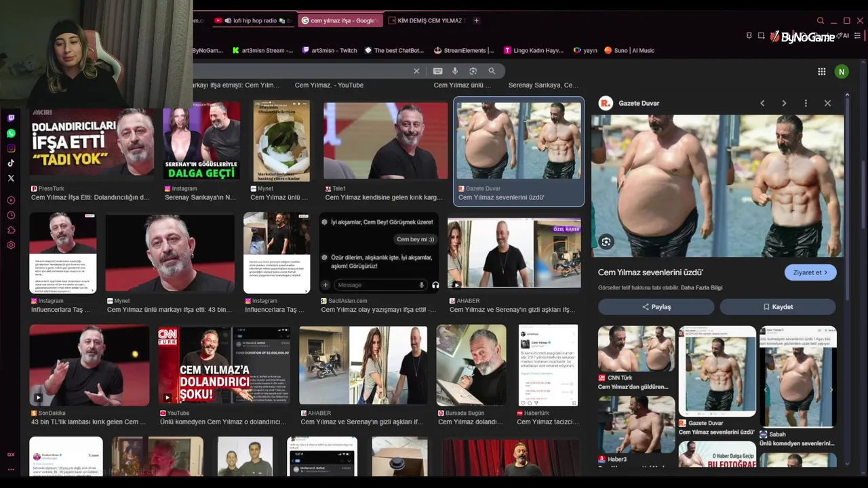Screen dimensions: 868x488
Task: Open Bursada Bugün Cem Yılmaz result
Action: click(471, 365)
